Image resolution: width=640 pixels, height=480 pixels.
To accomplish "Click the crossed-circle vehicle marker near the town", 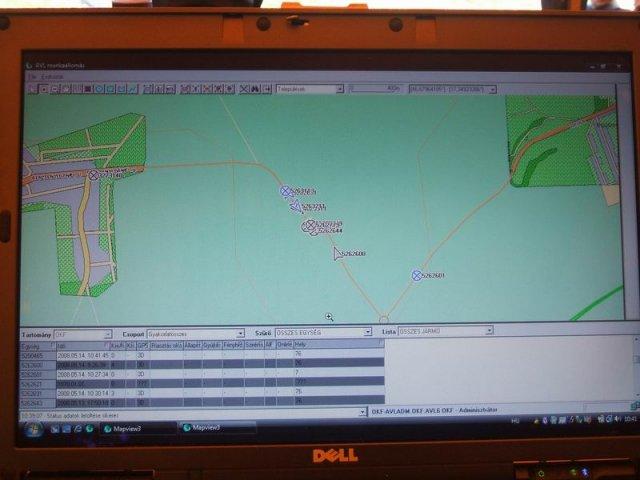I will coord(93,175).
